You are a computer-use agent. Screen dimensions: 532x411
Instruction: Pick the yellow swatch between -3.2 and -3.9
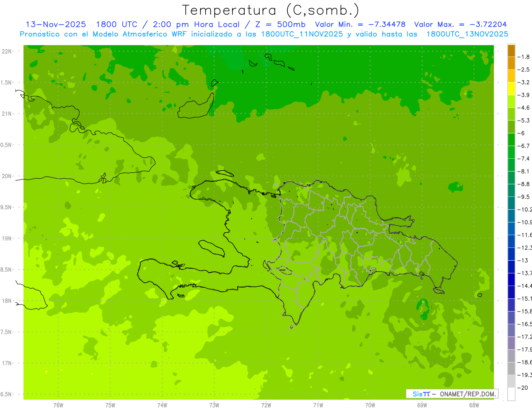click(511, 88)
